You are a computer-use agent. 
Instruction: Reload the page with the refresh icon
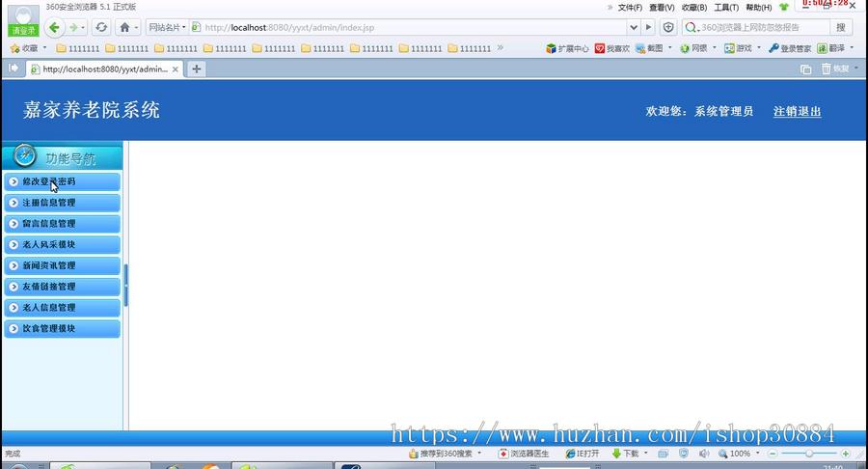[x=101, y=27]
